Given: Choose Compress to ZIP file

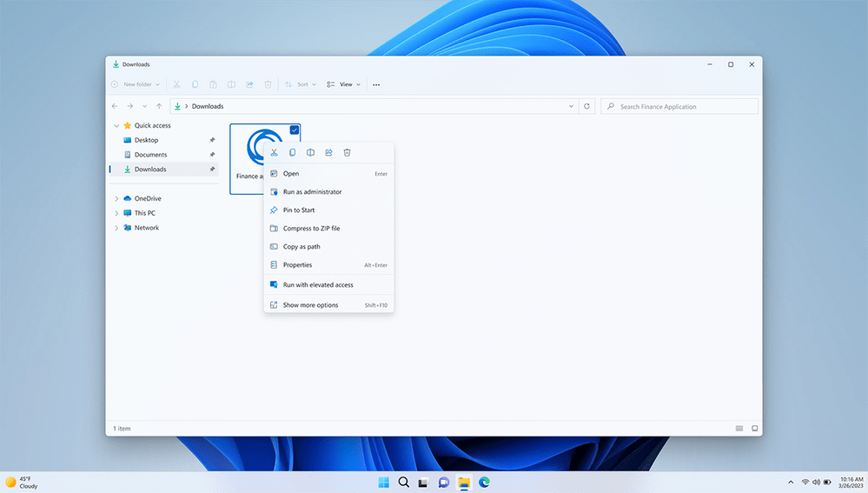Looking at the screenshot, I should [311, 229].
